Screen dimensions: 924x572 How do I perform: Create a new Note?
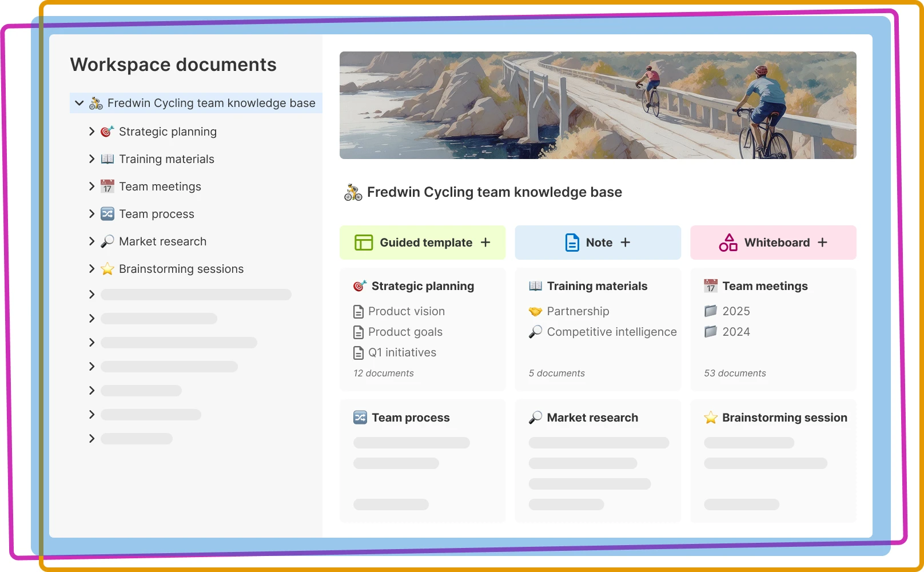[x=624, y=242]
